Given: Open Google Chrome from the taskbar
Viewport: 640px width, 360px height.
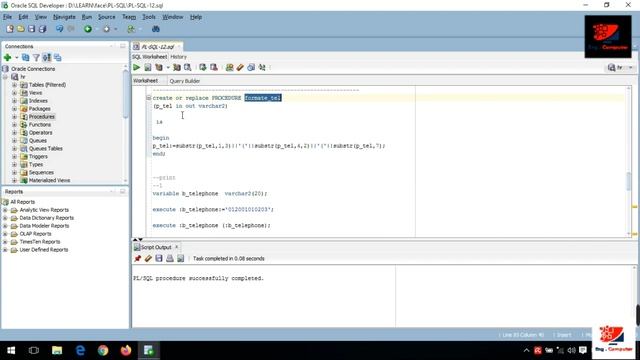Looking at the screenshot, I should coord(103,350).
